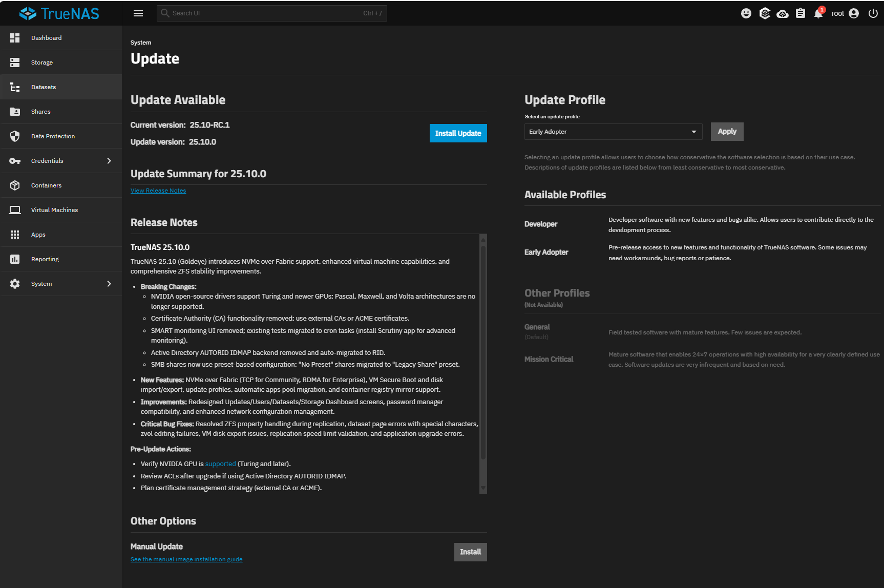The width and height of the screenshot is (884, 588).
Task: Open the feedback smiley icon
Action: pyautogui.click(x=746, y=13)
